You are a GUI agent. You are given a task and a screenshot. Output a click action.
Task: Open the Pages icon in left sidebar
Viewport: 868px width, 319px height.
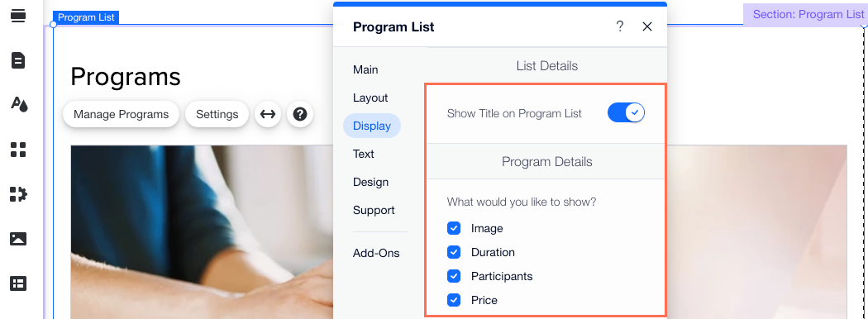(18, 60)
